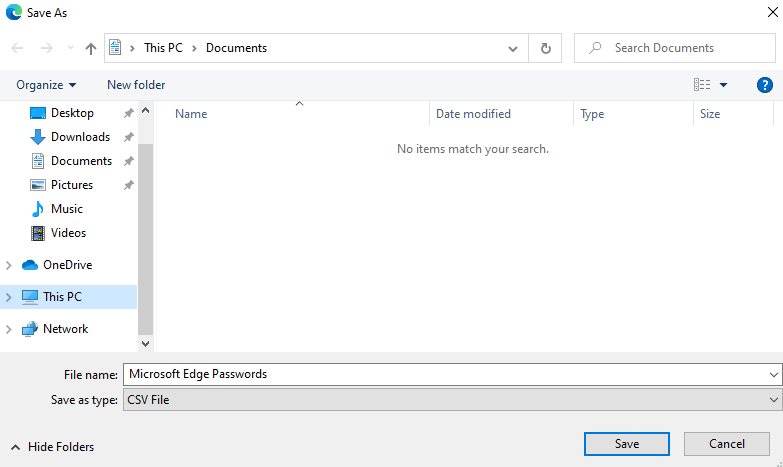This screenshot has height=467, width=783.
Task: Create a New folder
Action: click(136, 85)
